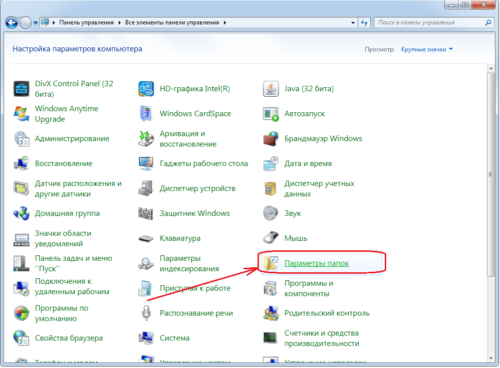Go back with the Back arrow button
500x368 pixels.
tap(12, 23)
